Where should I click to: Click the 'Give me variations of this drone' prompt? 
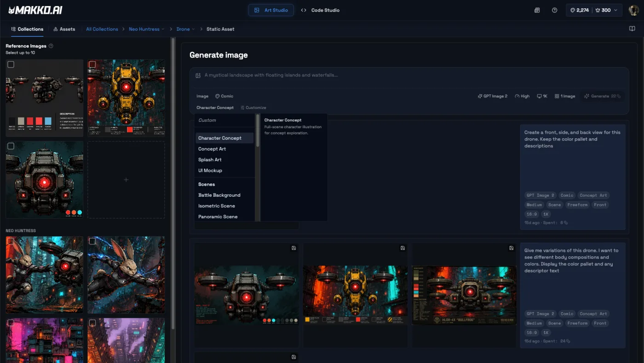(571, 261)
